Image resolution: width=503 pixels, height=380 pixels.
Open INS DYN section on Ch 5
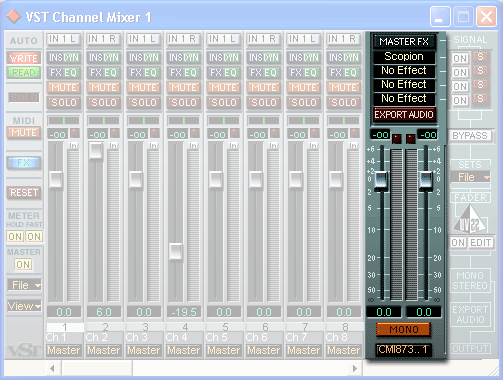pyautogui.click(x=223, y=58)
